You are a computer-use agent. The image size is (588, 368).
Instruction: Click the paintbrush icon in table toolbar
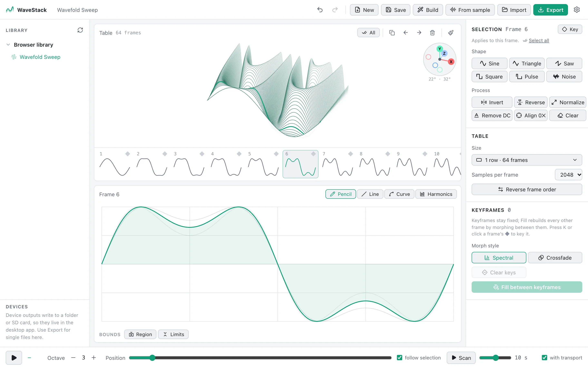pyautogui.click(x=451, y=33)
